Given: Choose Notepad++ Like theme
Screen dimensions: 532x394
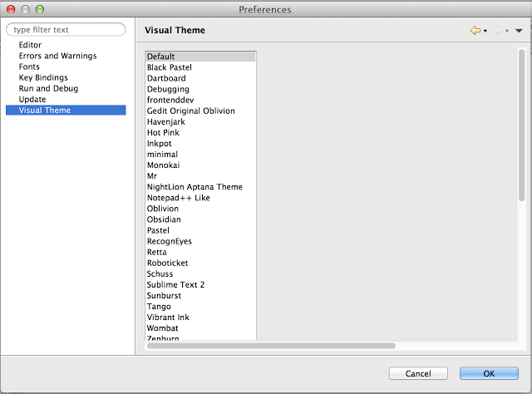Looking at the screenshot, I should coord(179,198).
